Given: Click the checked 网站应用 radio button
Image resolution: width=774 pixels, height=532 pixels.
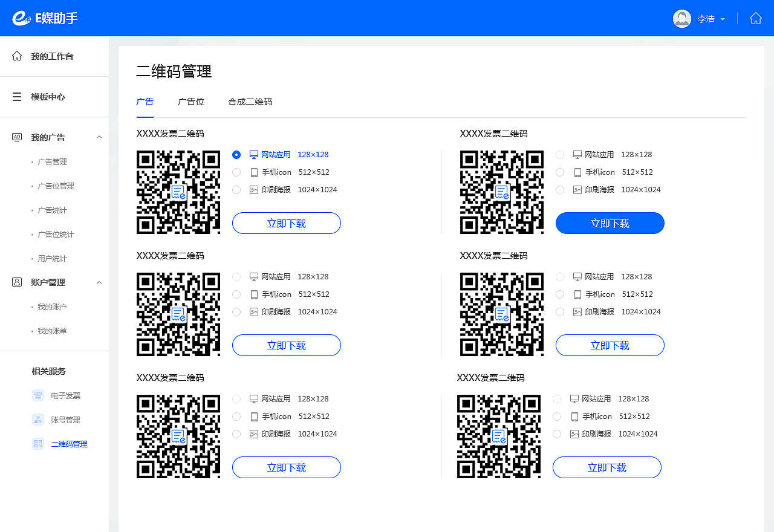Looking at the screenshot, I should 236,155.
